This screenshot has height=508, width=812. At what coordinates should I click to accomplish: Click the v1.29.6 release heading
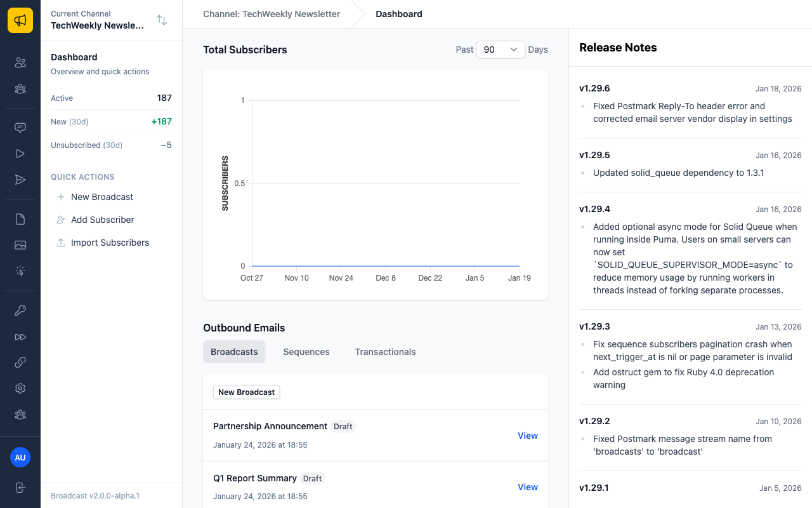point(594,88)
